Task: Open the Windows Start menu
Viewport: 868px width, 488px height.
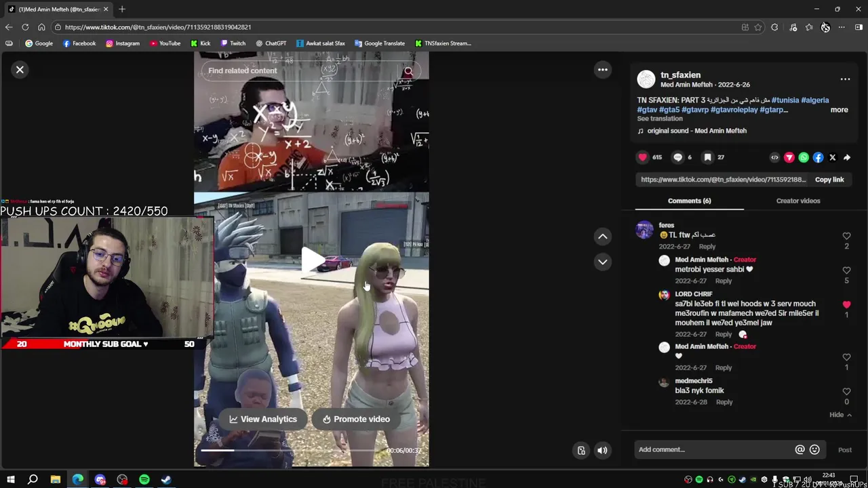Action: coord(11,480)
